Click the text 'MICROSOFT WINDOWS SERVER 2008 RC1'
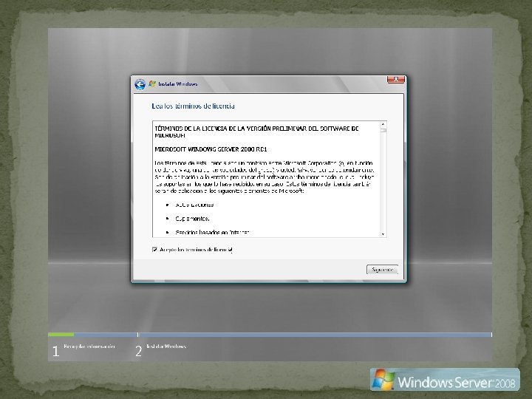This screenshot has width=532, height=399. pos(211,149)
